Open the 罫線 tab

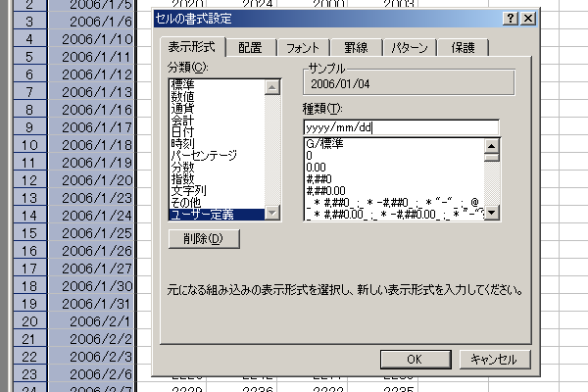(356, 48)
